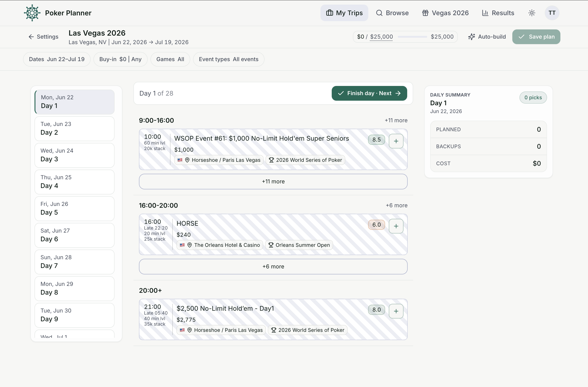588x387 pixels.
Task: Click the +6 more link beside 16:00-20:00
Action: click(397, 205)
